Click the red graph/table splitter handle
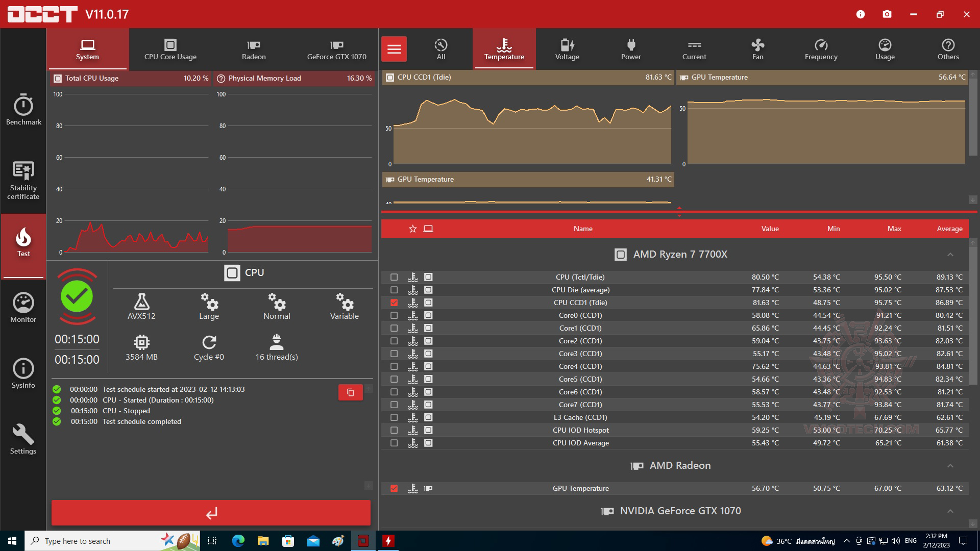The image size is (980, 551). click(679, 212)
